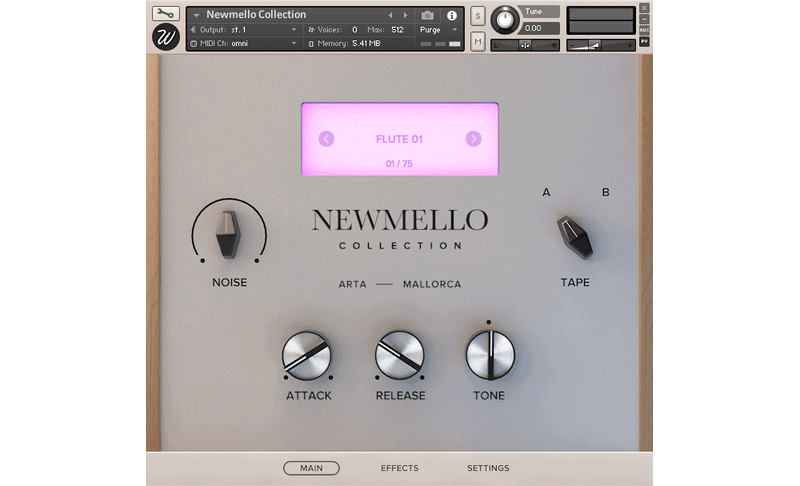
Task: Minimize the instrument with the minus button
Action: click(x=644, y=19)
